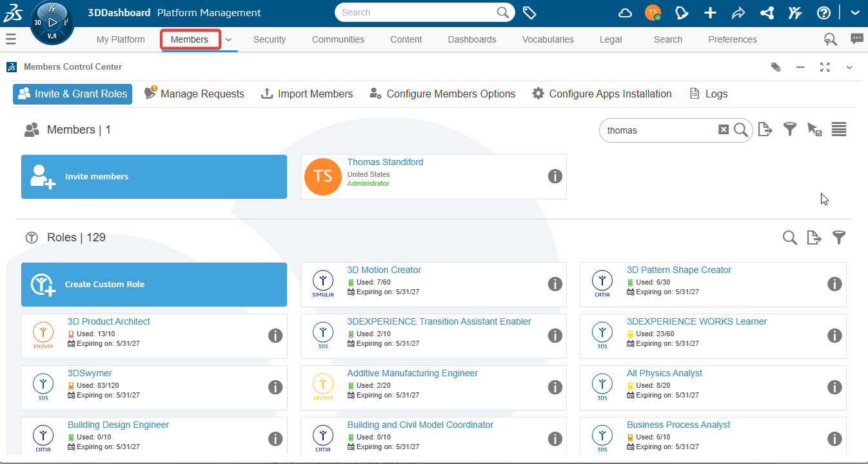Switch to Content tab

click(406, 39)
